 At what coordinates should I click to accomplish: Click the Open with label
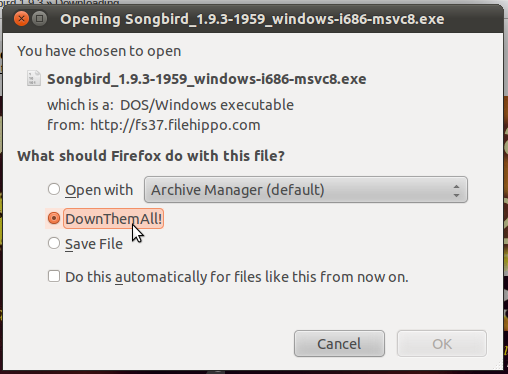click(x=99, y=190)
